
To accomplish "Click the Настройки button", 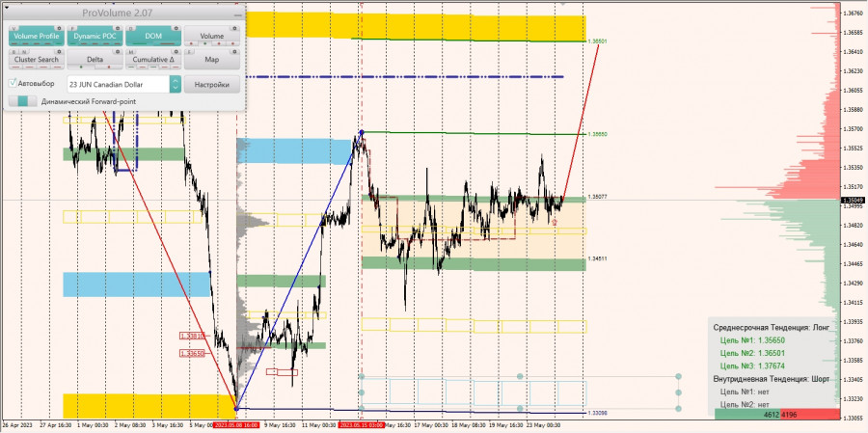I will tap(211, 85).
